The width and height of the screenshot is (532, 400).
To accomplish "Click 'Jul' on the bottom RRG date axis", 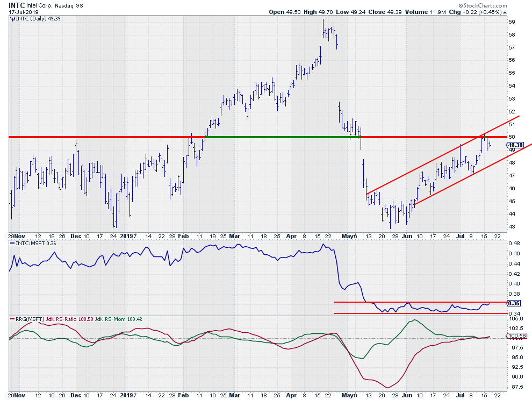I will (461, 395).
